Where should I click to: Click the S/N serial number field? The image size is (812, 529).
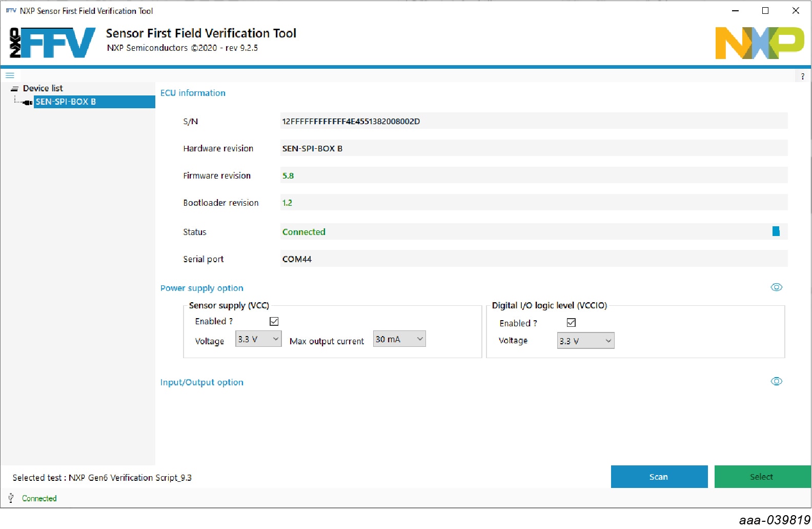533,122
